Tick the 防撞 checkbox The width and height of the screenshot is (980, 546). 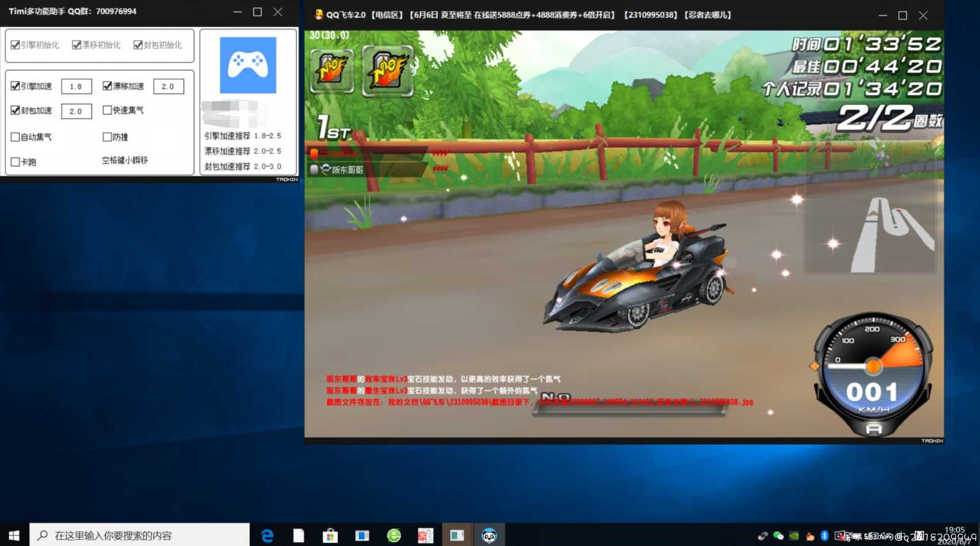tap(107, 137)
